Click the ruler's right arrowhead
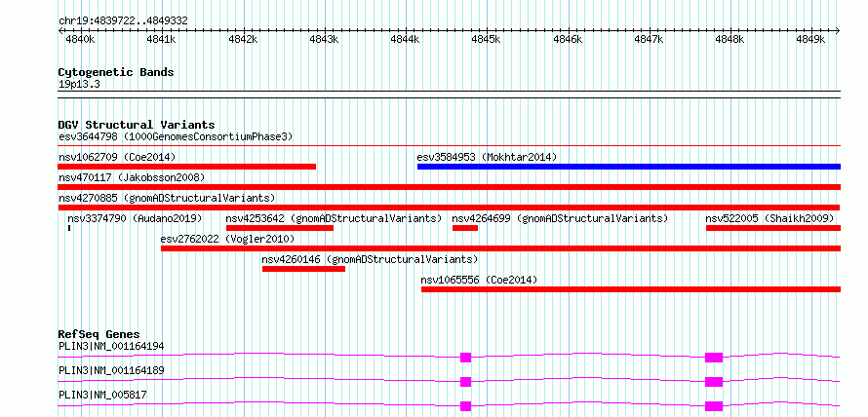868x417 pixels. pyautogui.click(x=838, y=30)
